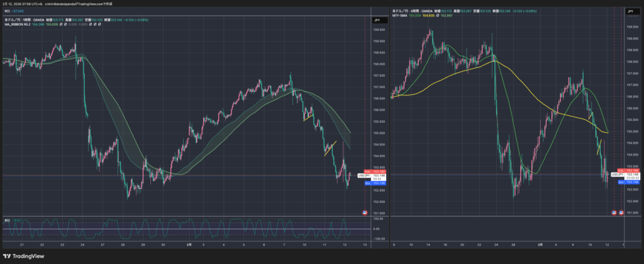This screenshot has width=644, height=264.
Task: Click the left chart symbol title 米ドル/円 1時間
Action: click(18, 20)
